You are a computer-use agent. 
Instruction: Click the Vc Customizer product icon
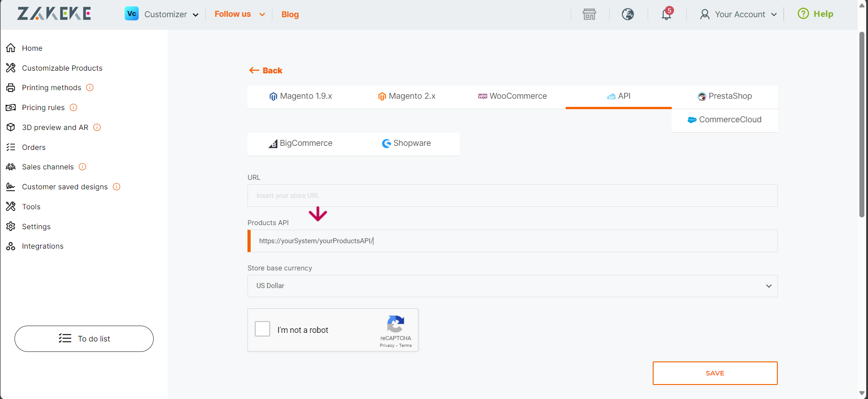[x=131, y=14]
